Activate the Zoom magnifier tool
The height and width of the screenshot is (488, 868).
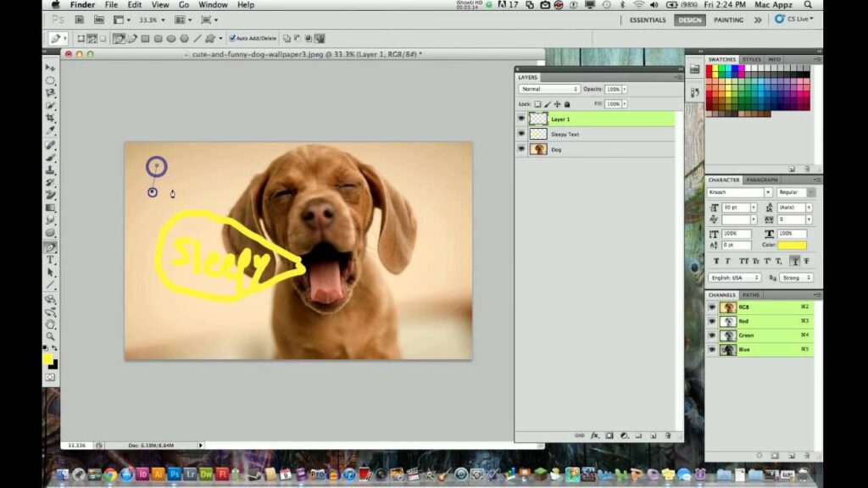tap(51, 336)
